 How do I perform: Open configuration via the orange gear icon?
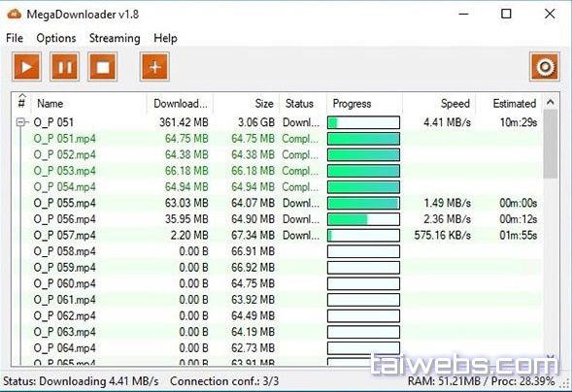click(545, 67)
